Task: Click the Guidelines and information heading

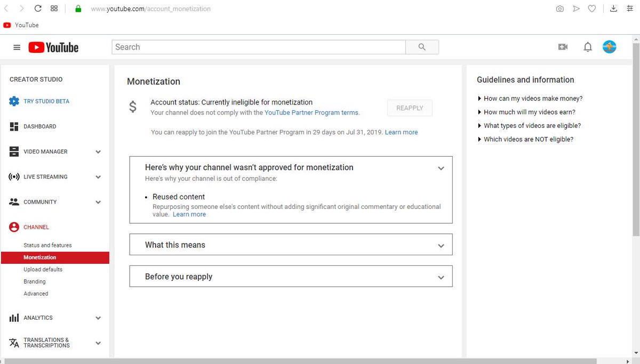Action: 525,80
